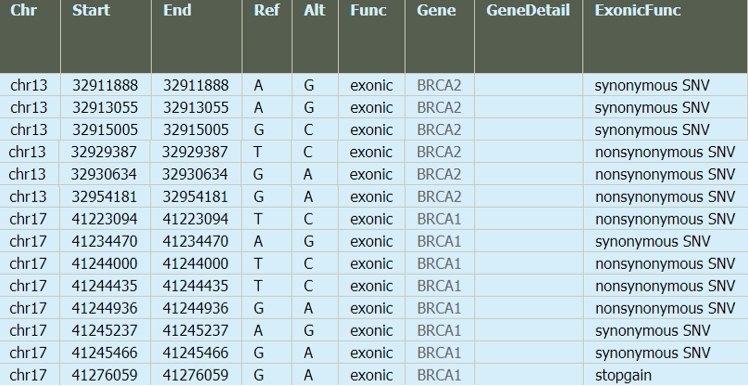Select the Gene column header
Image resolution: width=748 pixels, height=386 pixels.
pyautogui.click(x=436, y=10)
